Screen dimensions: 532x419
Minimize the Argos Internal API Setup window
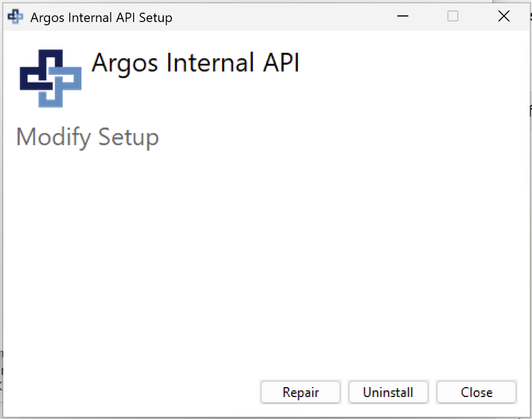(402, 16)
